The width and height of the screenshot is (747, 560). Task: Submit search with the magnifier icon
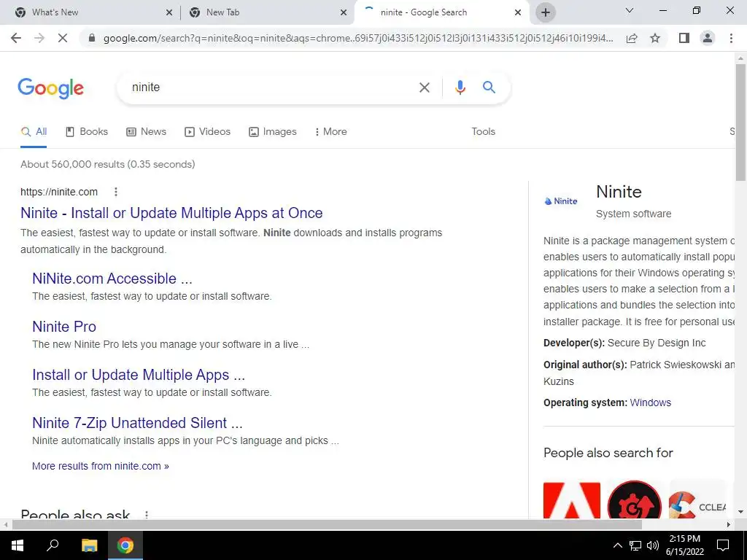[x=489, y=87]
